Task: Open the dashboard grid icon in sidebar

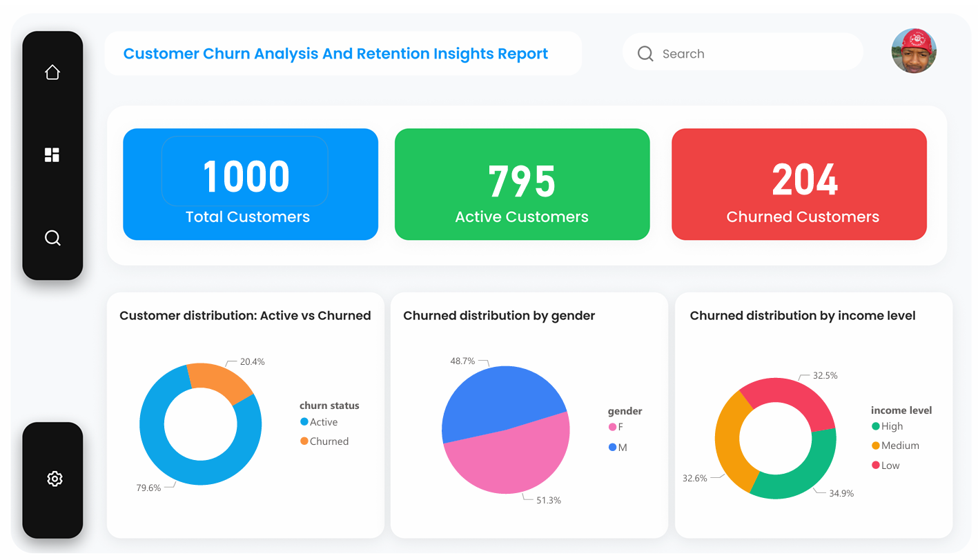Action: click(52, 155)
